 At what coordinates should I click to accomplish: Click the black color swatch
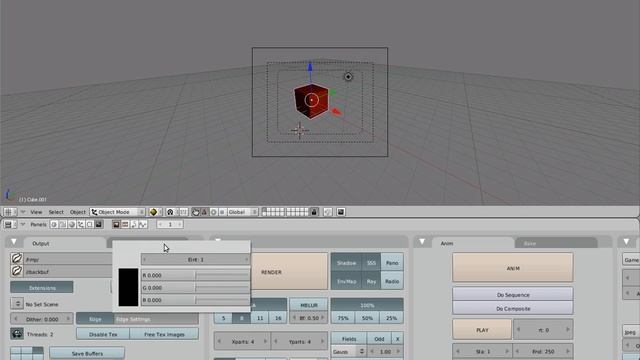(x=128, y=287)
